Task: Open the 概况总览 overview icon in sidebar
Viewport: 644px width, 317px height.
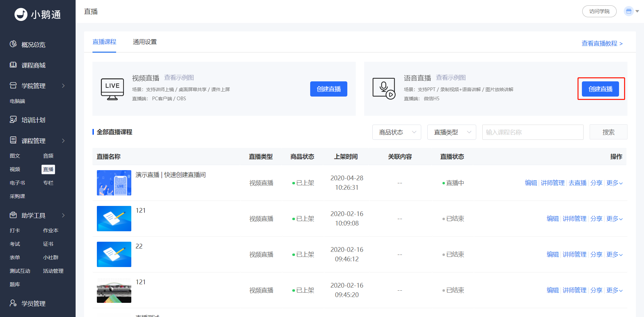Action: coord(13,44)
